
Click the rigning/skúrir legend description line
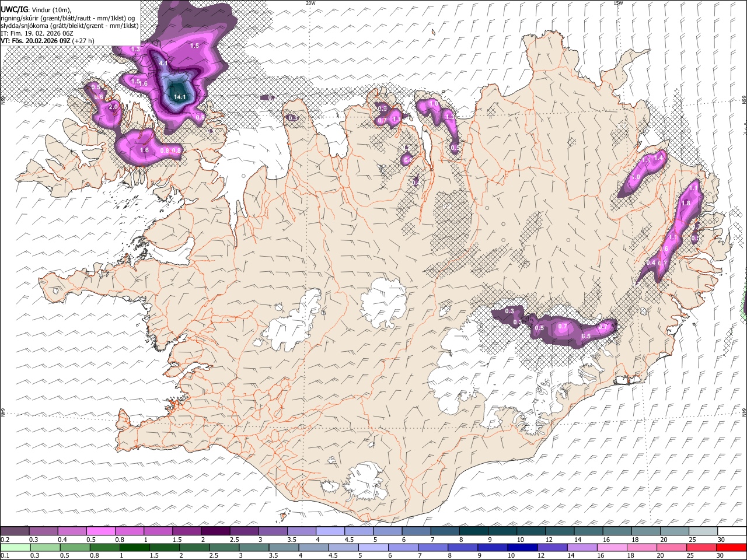coord(68,17)
